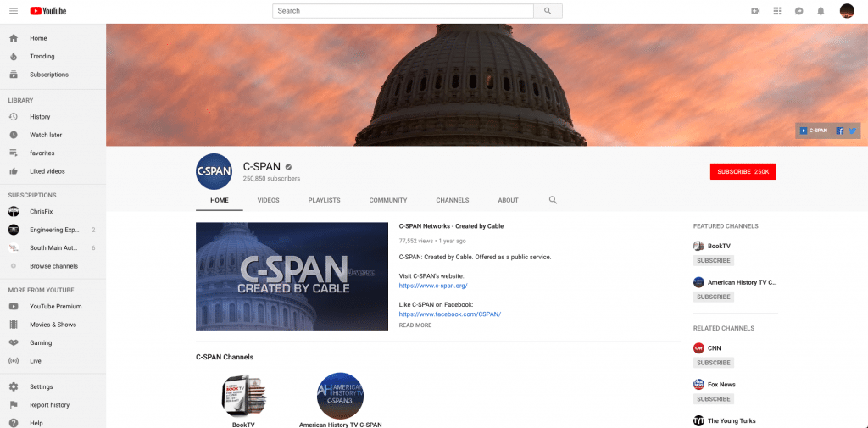Image resolution: width=868 pixels, height=428 pixels.
Task: Click the Twitter icon on banner
Action: pos(853,131)
